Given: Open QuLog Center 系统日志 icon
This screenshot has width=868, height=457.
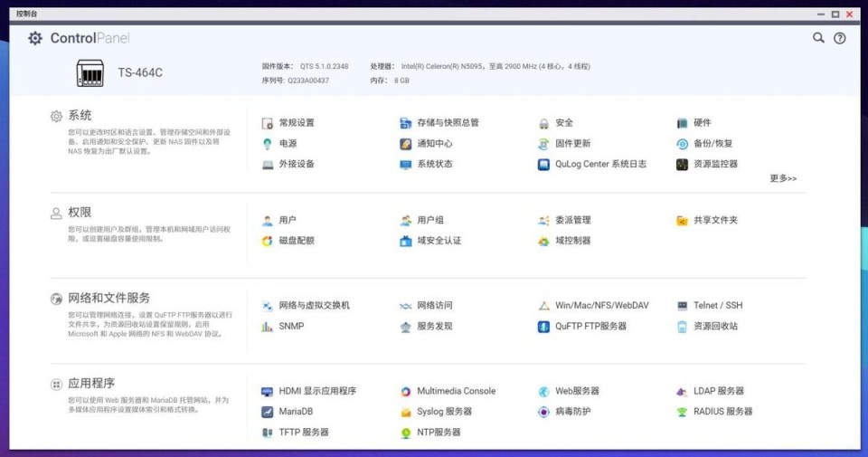Looking at the screenshot, I should (x=543, y=164).
